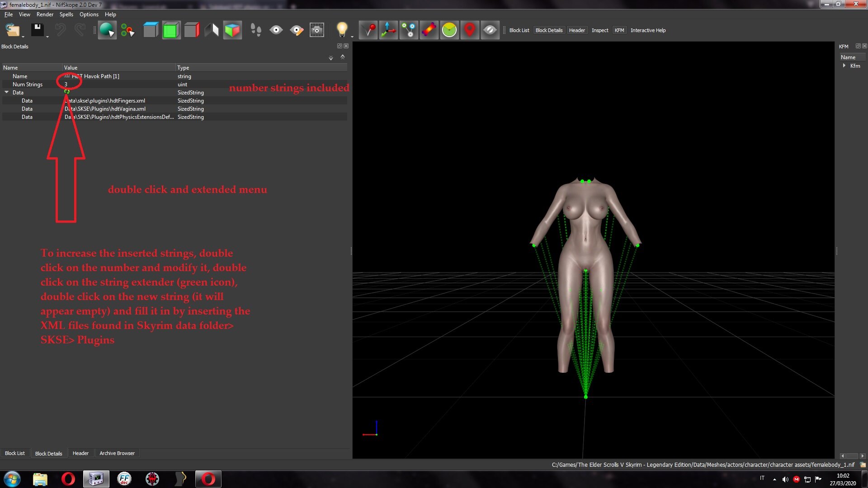
Task: Switch to the bottom Header tab
Action: (80, 453)
